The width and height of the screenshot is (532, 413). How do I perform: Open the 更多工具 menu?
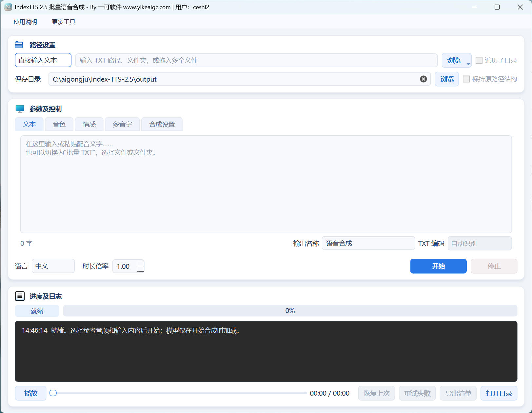64,22
